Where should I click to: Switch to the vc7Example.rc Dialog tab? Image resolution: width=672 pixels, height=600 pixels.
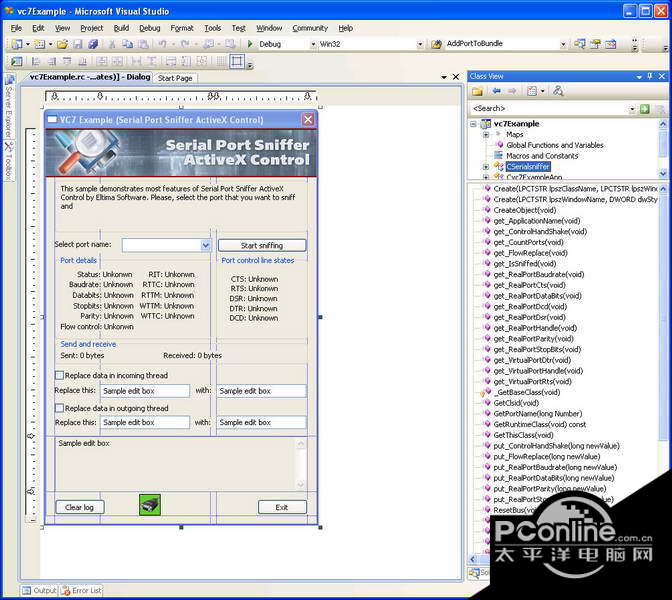point(90,77)
